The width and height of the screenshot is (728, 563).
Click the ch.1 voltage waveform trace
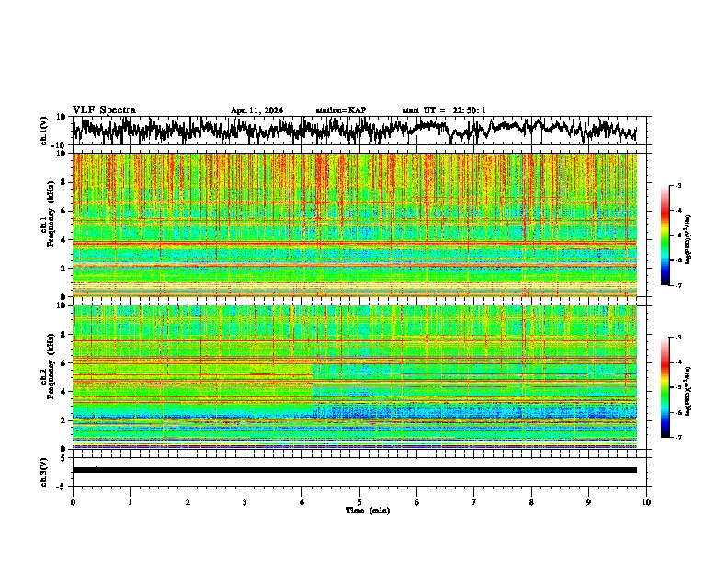[354, 130]
